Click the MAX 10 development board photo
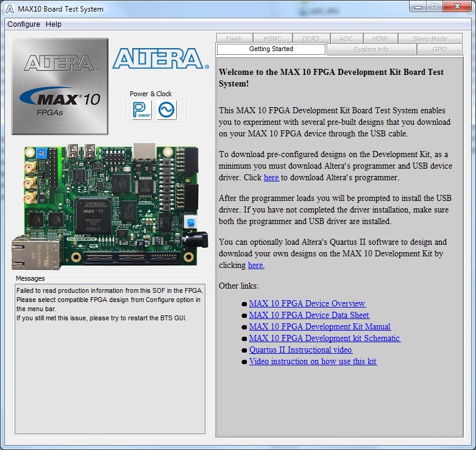This screenshot has width=476, height=450. point(110,206)
